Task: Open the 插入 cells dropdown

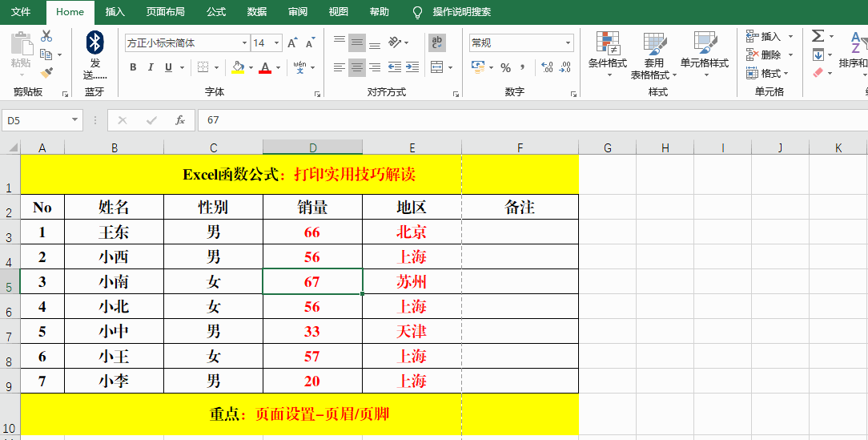Action: tap(790, 37)
